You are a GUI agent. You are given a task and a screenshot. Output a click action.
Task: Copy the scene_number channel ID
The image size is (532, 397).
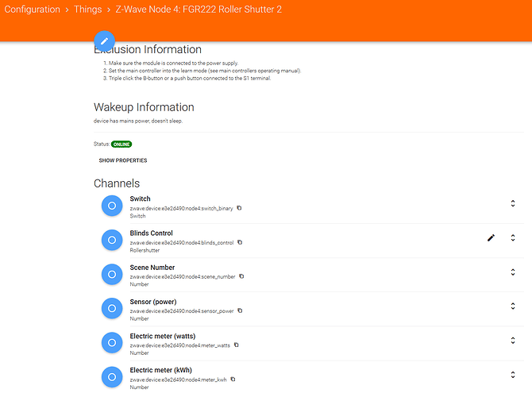click(241, 276)
